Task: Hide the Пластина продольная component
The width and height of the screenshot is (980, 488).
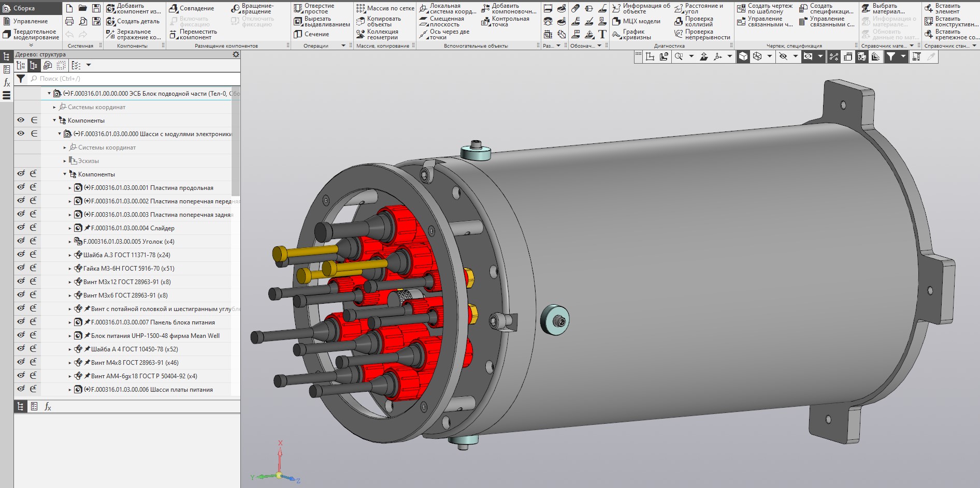Action: click(21, 187)
